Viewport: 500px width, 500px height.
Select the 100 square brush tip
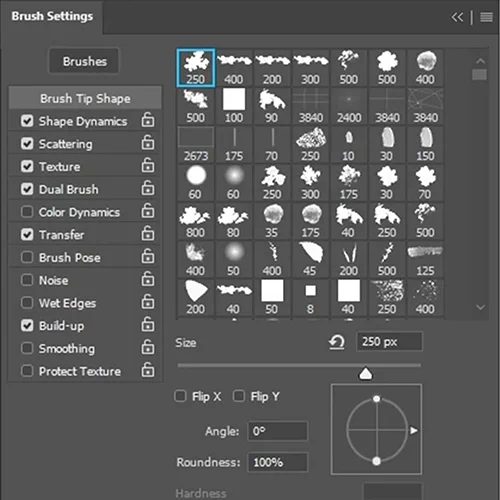(x=234, y=106)
